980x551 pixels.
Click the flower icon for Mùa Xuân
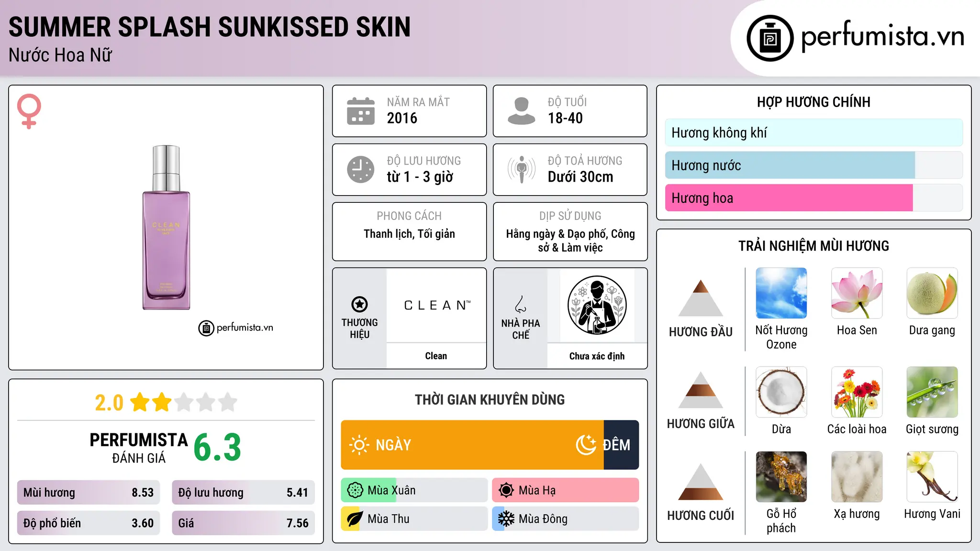355,490
